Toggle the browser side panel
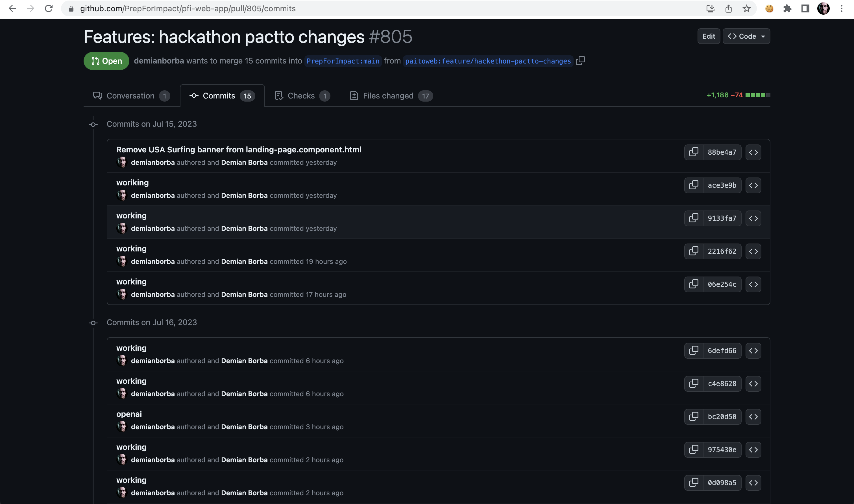This screenshot has width=854, height=504. pyautogui.click(x=805, y=8)
